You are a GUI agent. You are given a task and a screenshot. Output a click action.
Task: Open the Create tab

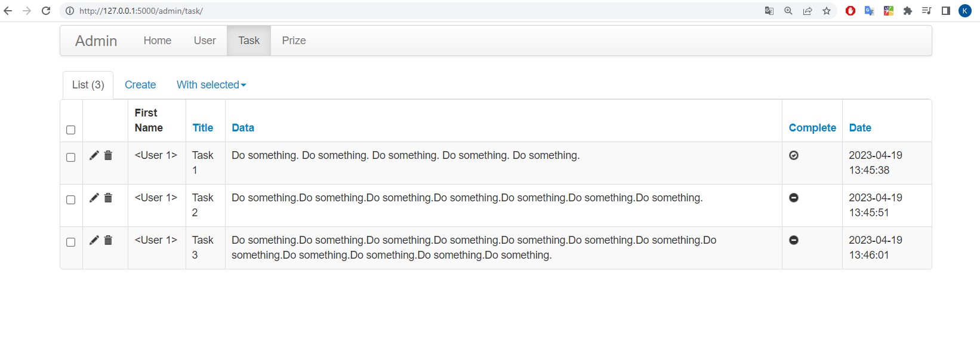tap(140, 85)
